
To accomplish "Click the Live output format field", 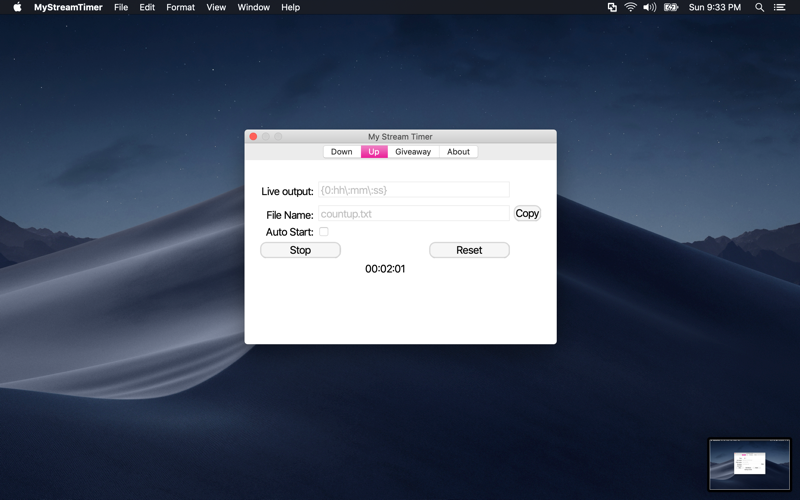I will [x=413, y=190].
